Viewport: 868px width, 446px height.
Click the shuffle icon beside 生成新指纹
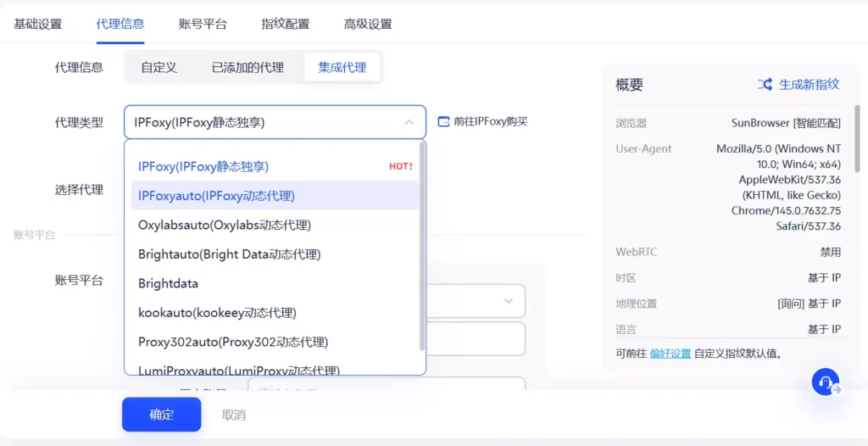(x=765, y=85)
